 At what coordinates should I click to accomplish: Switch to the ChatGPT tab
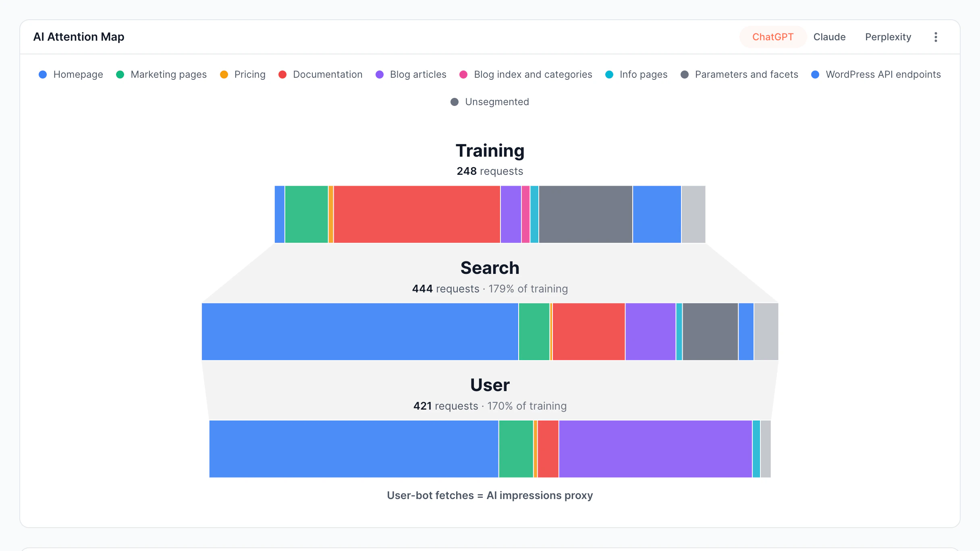(x=772, y=37)
